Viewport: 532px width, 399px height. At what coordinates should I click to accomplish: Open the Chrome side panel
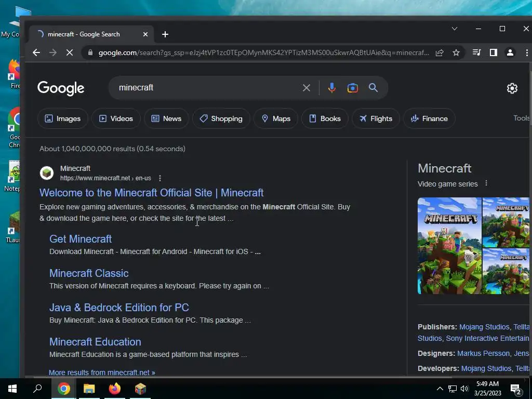point(494,52)
